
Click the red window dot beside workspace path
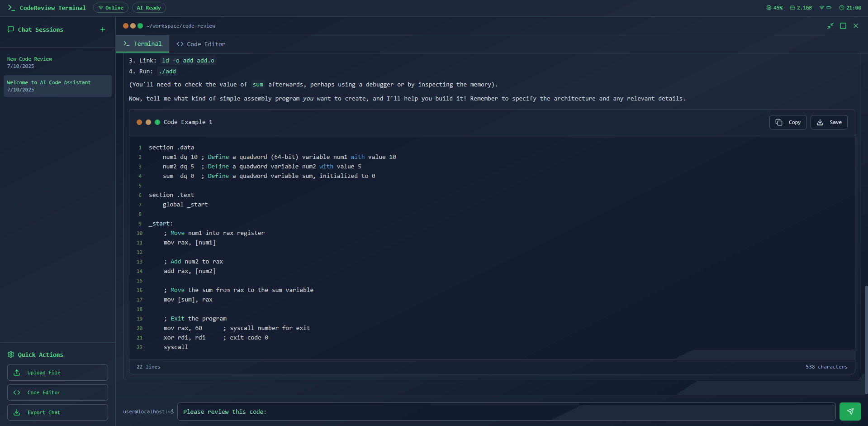(x=126, y=26)
